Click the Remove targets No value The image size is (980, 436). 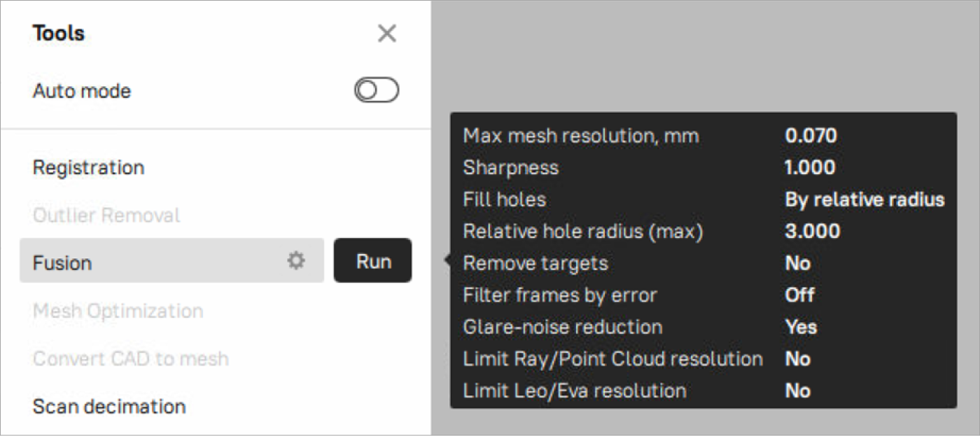click(x=797, y=263)
